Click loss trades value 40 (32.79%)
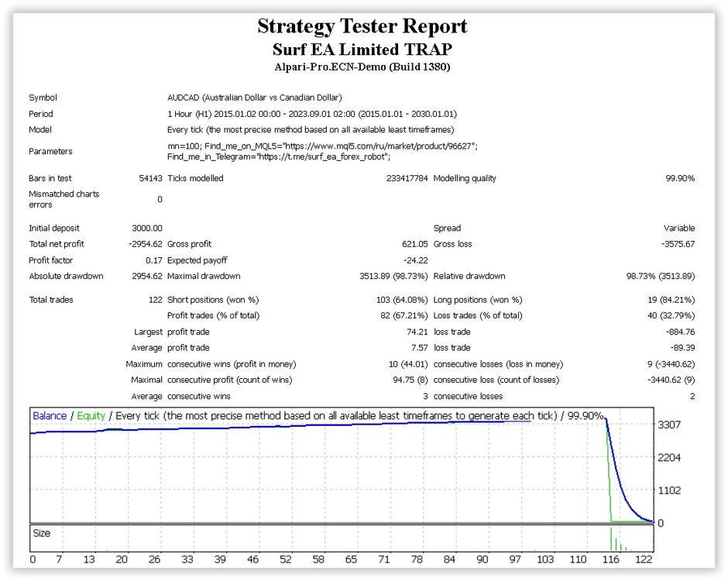The width and height of the screenshot is (728, 581). point(671,316)
